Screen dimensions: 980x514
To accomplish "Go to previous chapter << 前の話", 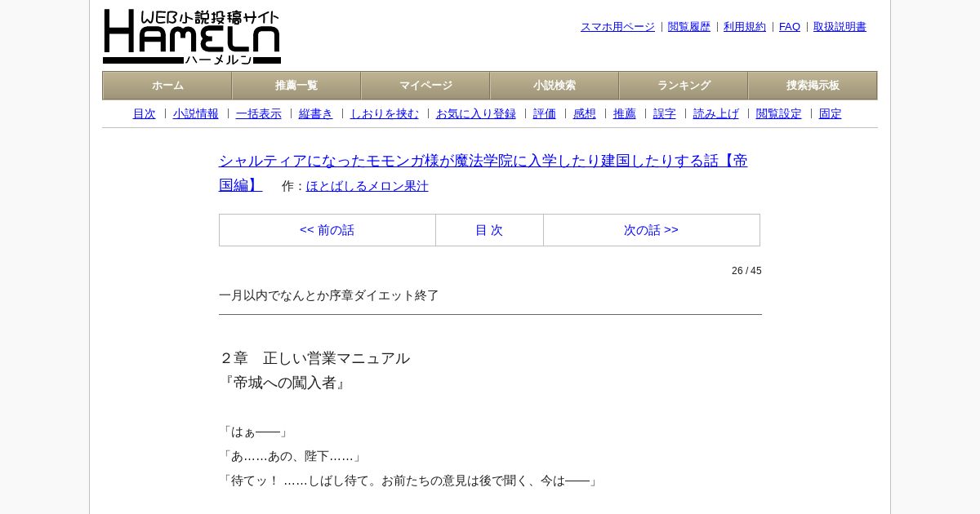I will tap(327, 230).
